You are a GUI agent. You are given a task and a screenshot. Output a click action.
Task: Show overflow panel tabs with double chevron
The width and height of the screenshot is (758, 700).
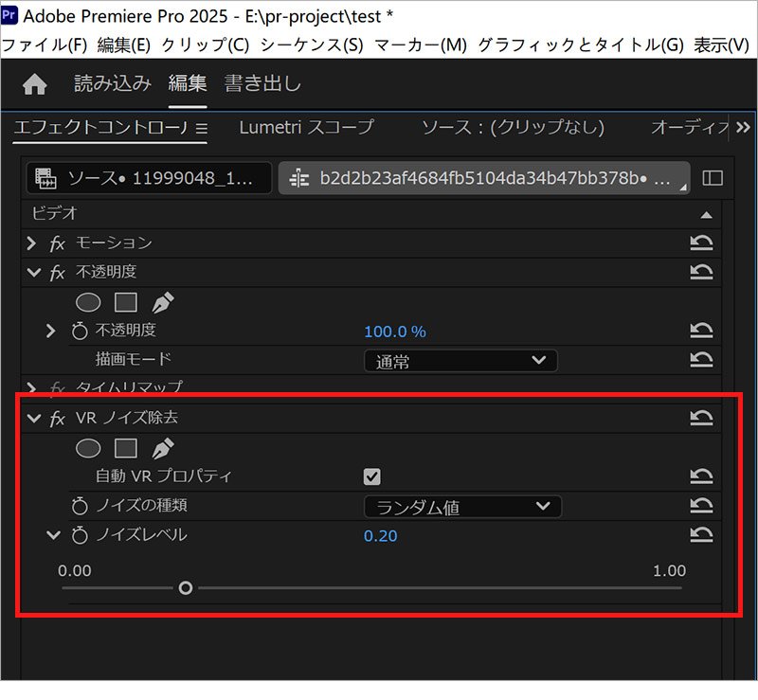(743, 128)
